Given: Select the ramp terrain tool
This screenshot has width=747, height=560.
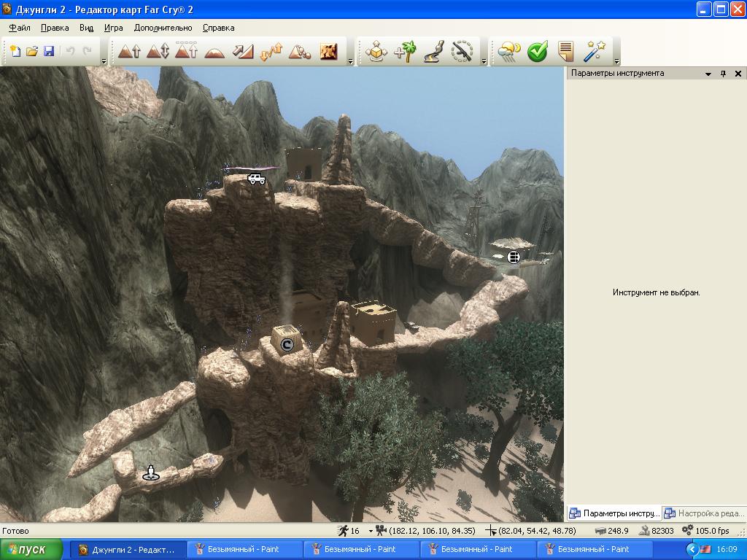Looking at the screenshot, I should tap(243, 51).
